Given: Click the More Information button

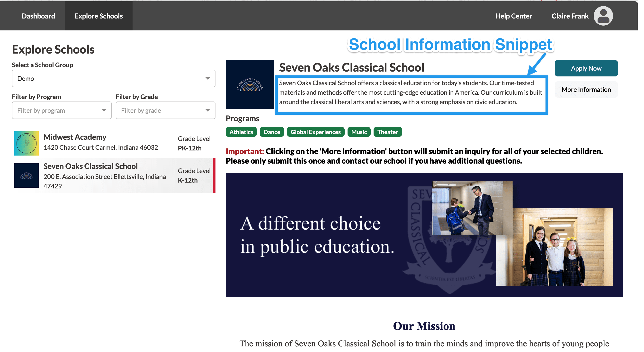Looking at the screenshot, I should tap(586, 90).
